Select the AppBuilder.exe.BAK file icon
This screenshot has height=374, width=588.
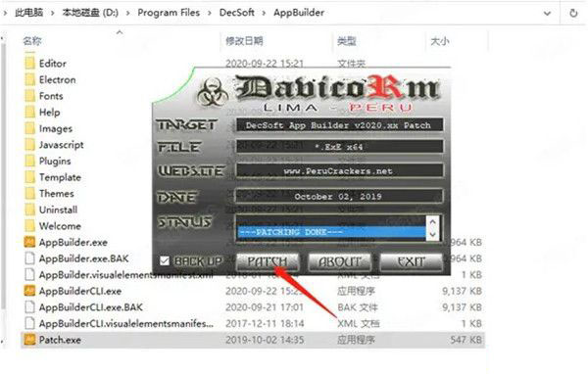(29, 258)
